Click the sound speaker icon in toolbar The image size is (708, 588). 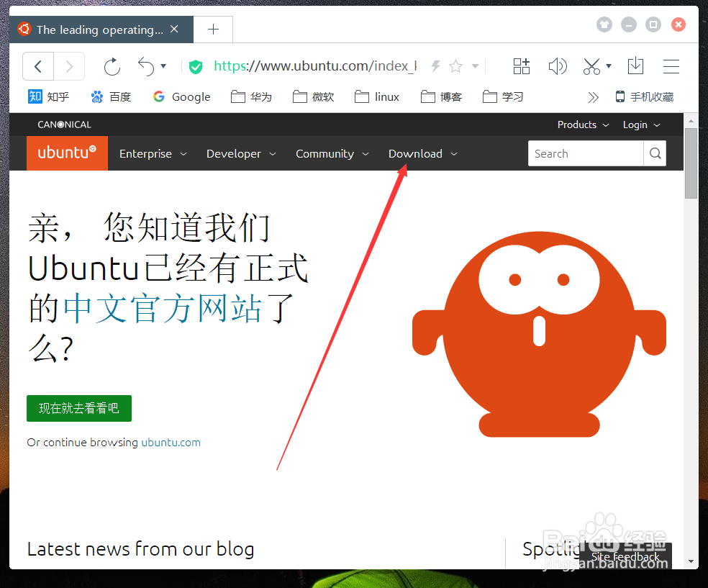[557, 66]
